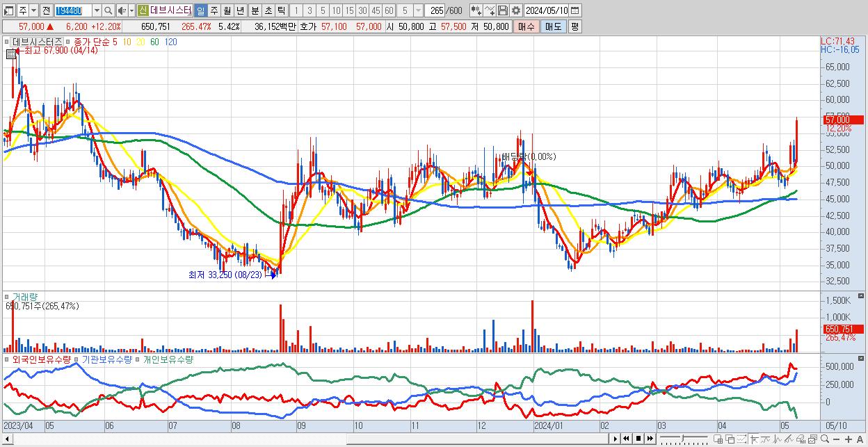Click the indicator overlay icon at bottom

[x=766, y=439]
